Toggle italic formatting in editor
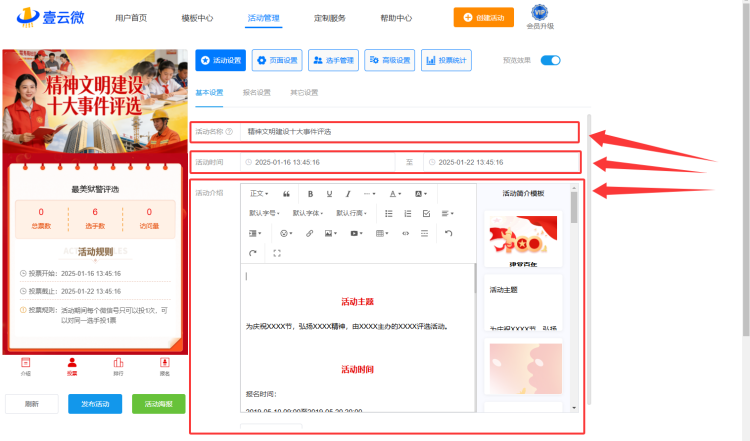This screenshot has height=441, width=750. click(348, 194)
